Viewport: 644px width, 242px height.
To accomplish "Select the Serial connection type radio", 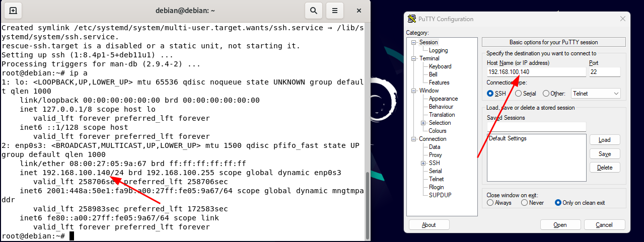I will pos(518,94).
